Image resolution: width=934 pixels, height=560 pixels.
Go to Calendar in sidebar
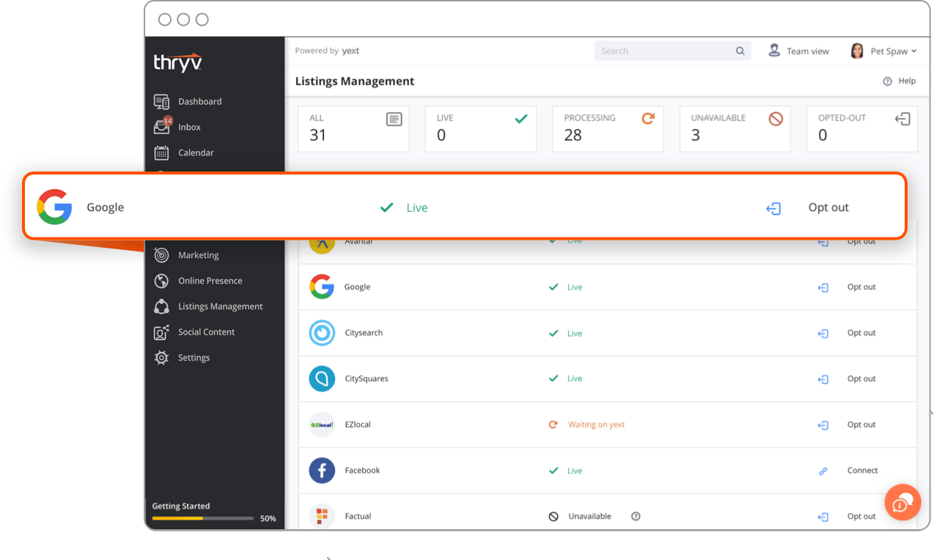[x=196, y=152]
